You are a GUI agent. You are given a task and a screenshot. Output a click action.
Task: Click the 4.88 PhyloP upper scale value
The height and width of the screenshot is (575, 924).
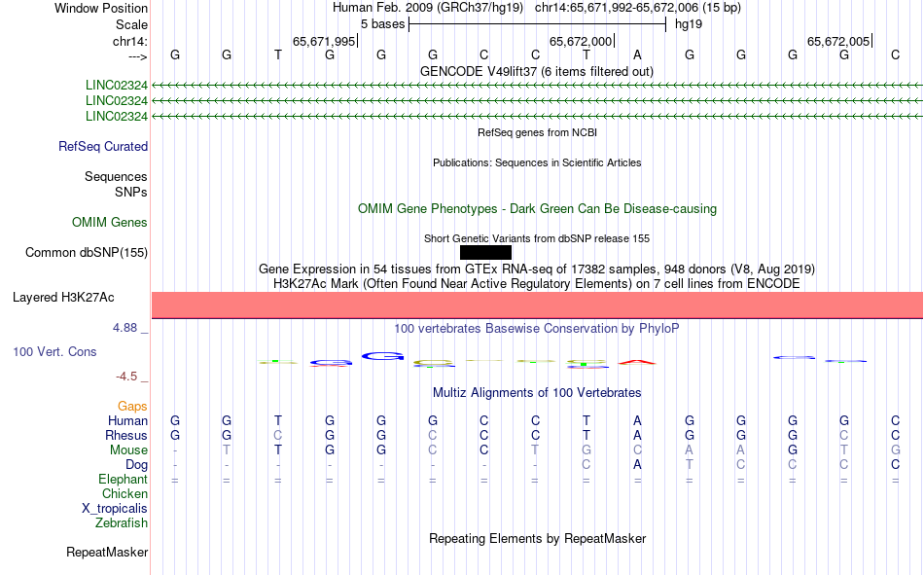(124, 328)
